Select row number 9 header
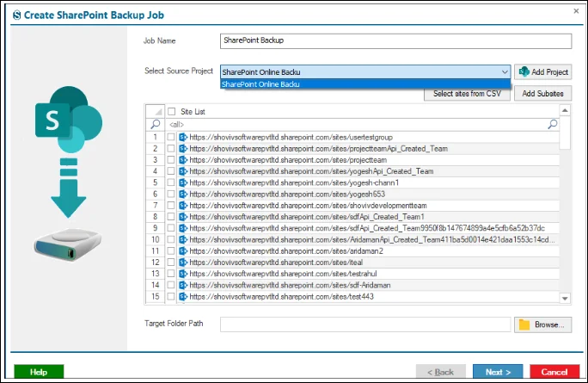This screenshot has width=588, height=383. tap(156, 228)
